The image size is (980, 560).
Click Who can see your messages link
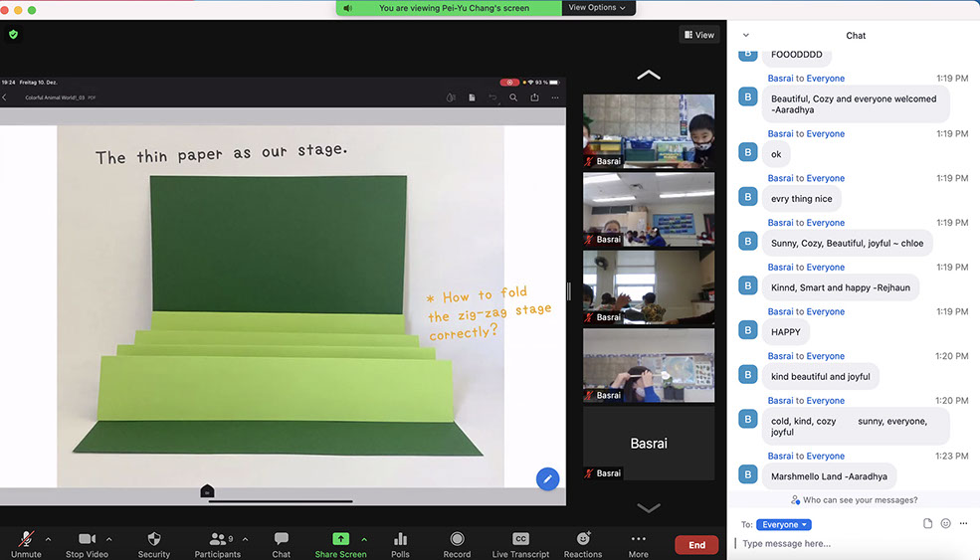pyautogui.click(x=855, y=500)
